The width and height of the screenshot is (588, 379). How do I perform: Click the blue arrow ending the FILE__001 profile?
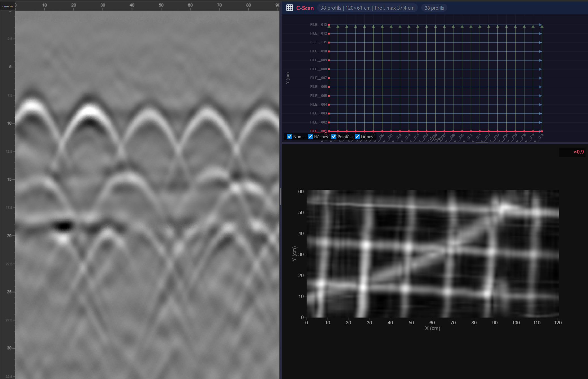click(540, 131)
